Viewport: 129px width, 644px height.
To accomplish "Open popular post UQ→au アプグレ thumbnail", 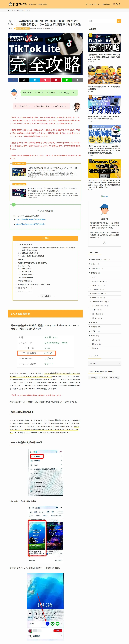I will click(x=104, y=105).
